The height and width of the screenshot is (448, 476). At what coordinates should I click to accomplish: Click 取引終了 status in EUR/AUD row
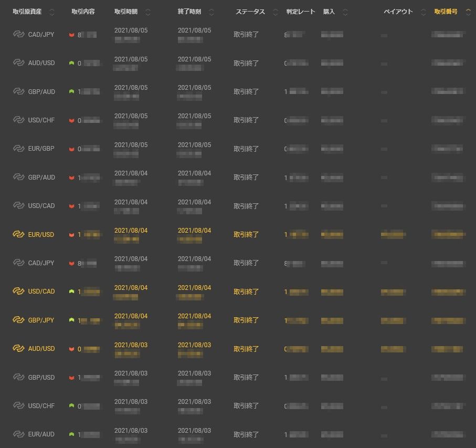coord(246,434)
